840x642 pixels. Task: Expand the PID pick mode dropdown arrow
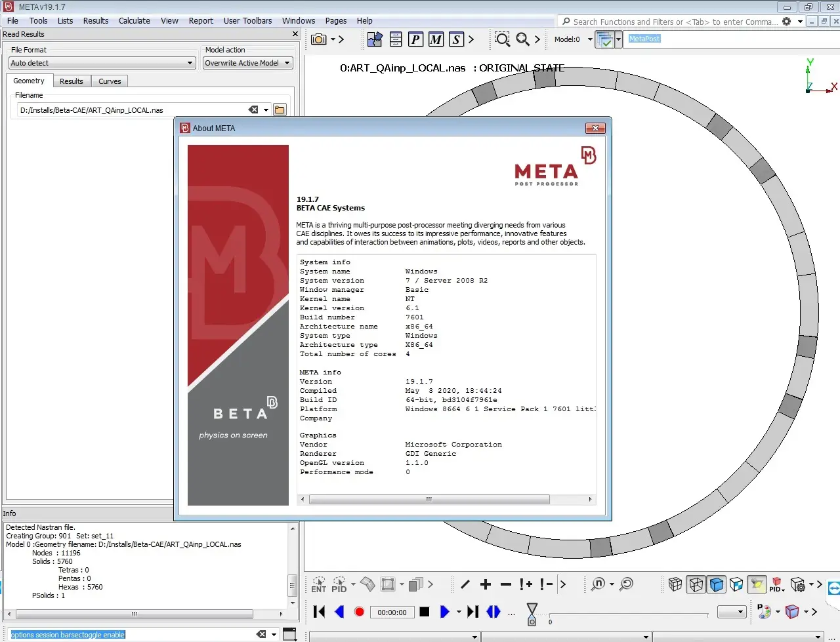point(353,584)
